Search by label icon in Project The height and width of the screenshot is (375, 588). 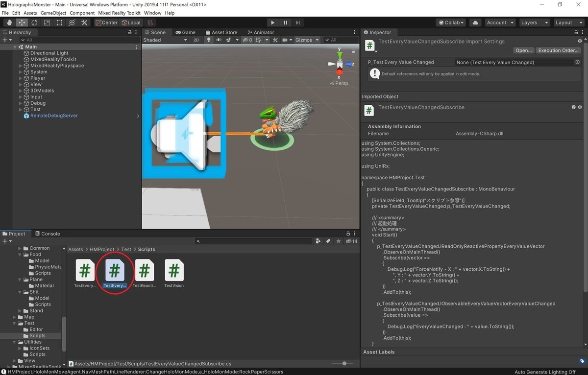click(x=328, y=241)
